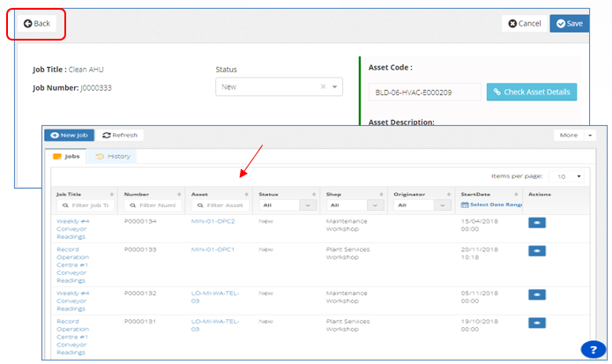Focus the Filter Asset field
The height and width of the screenshot is (364, 612).
click(x=220, y=205)
